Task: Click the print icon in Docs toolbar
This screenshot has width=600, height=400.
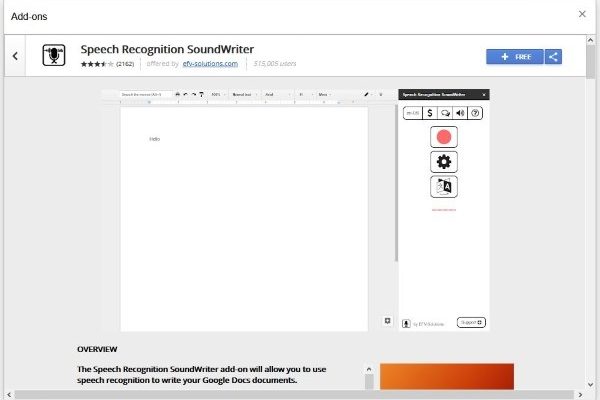Action: click(x=178, y=94)
